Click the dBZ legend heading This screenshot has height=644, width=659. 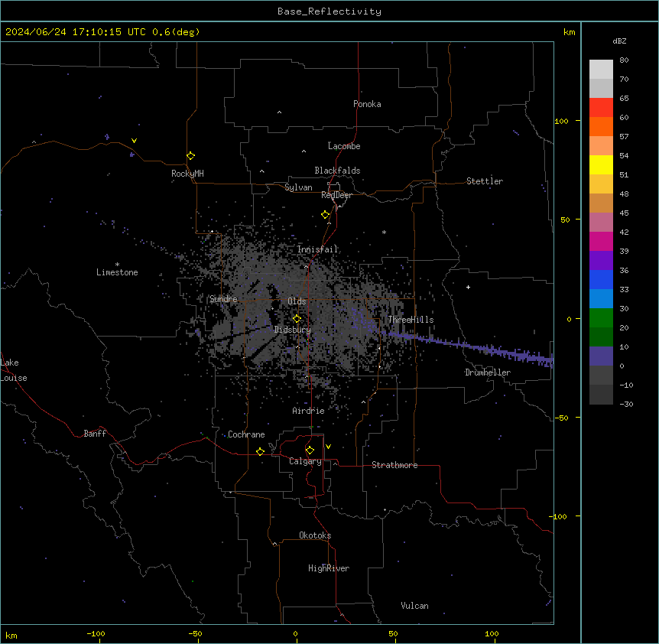[x=619, y=41]
